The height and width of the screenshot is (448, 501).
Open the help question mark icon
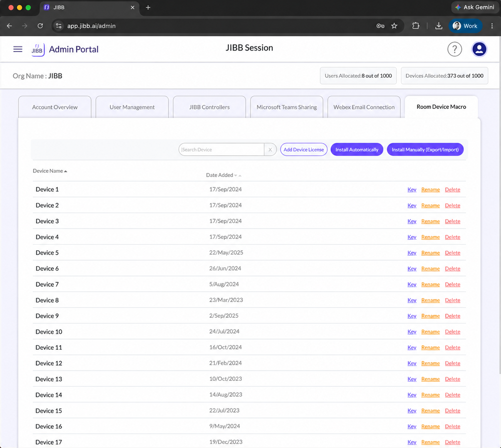(454, 49)
